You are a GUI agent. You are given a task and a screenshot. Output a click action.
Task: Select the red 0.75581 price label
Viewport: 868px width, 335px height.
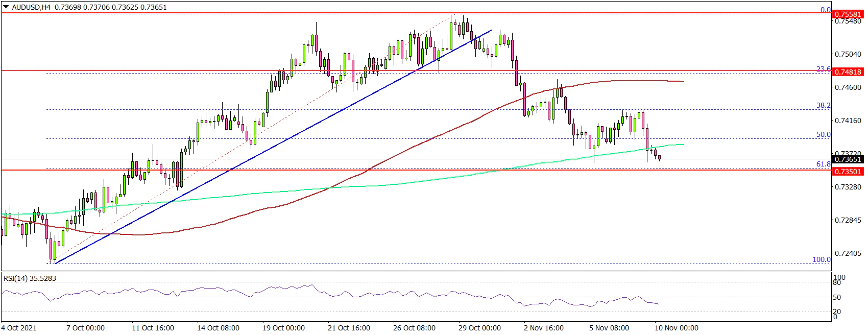(848, 14)
